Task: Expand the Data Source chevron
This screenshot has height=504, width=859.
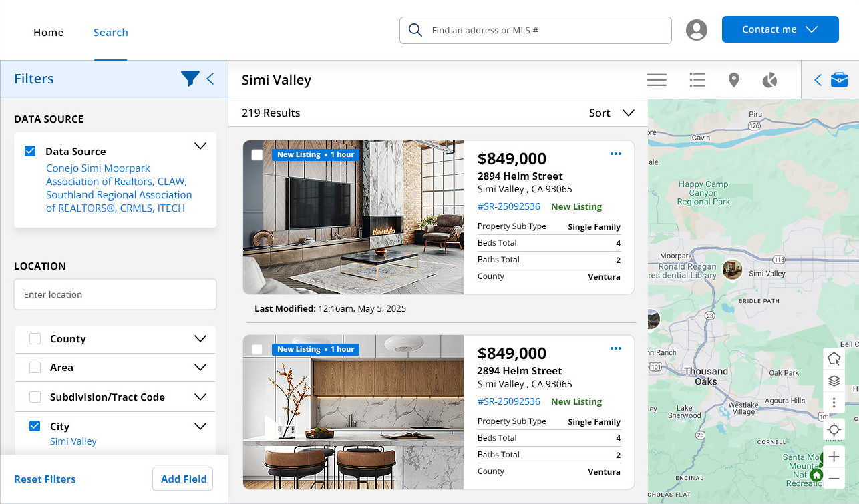Action: pyautogui.click(x=200, y=146)
